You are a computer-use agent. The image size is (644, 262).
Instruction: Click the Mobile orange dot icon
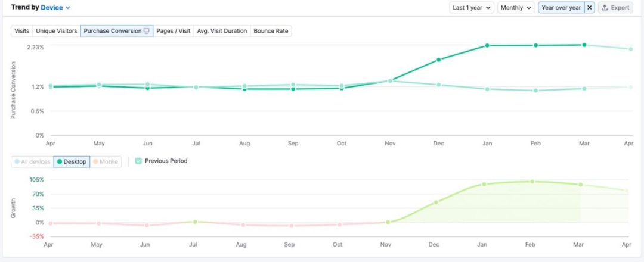point(95,161)
